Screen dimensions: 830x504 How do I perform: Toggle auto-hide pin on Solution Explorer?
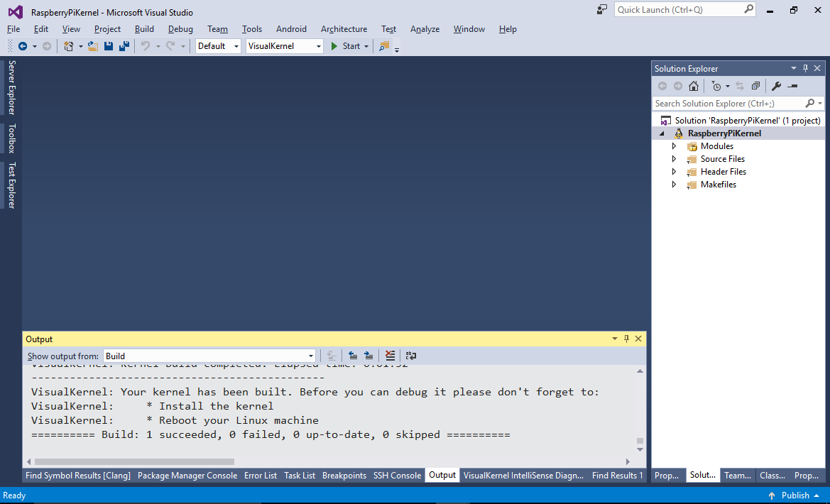[x=806, y=68]
